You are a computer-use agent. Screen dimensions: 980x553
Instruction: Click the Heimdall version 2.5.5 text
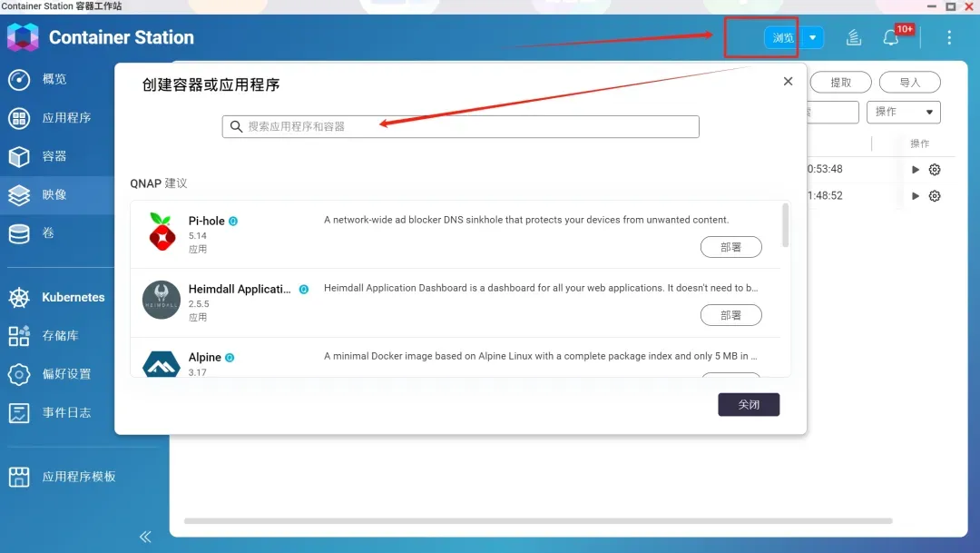coord(199,304)
